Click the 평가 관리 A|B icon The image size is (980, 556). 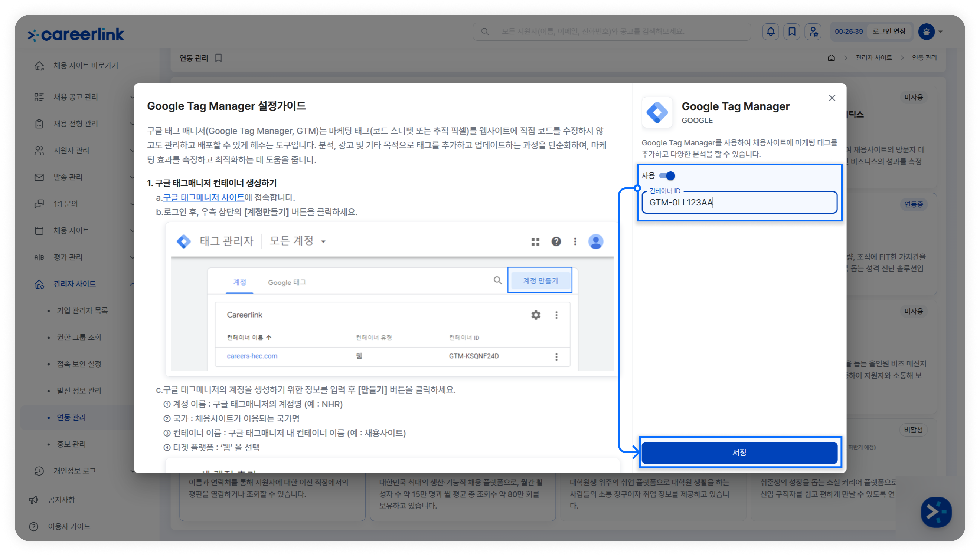[39, 257]
